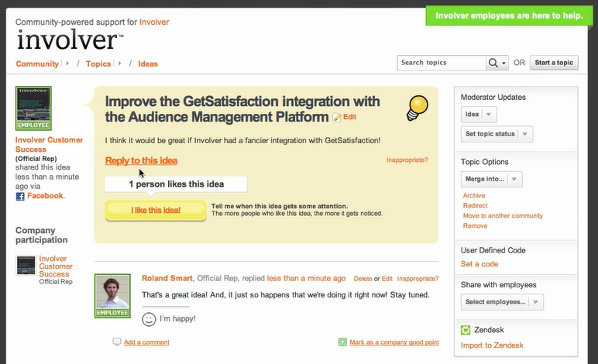The width and height of the screenshot is (598, 364).
Task: Click the Start a topic button
Action: tap(554, 63)
